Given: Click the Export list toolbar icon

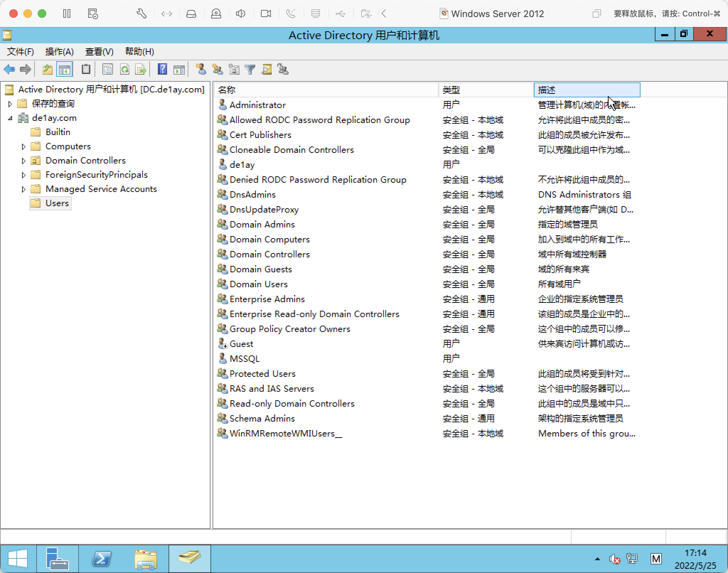Looking at the screenshot, I should pyautogui.click(x=141, y=69).
